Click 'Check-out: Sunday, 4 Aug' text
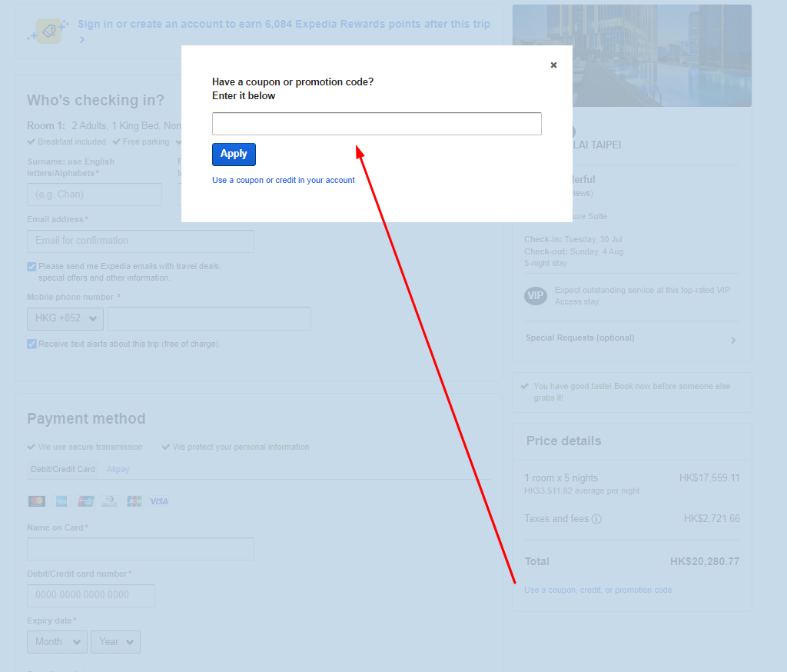Screen dimensions: 787x672 pos(573,251)
